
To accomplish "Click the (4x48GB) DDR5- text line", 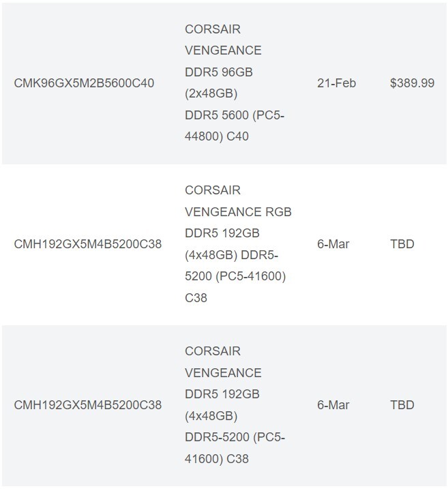I will coord(231,255).
